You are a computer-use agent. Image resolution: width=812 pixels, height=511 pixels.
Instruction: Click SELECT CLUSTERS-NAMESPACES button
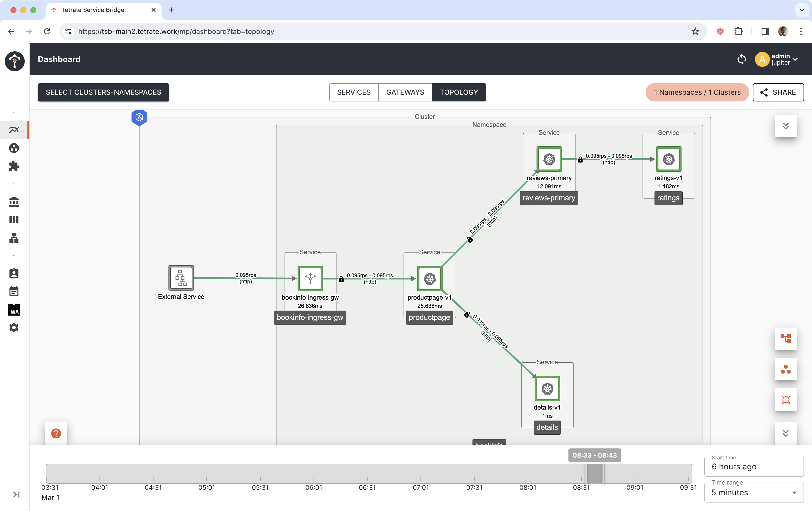click(x=103, y=92)
